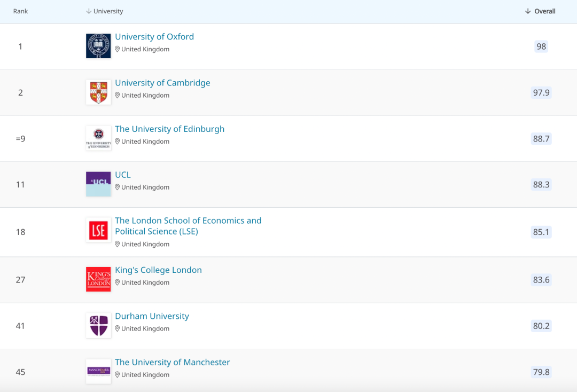
Task: Click Oxford's overall score of 98
Action: click(x=541, y=46)
